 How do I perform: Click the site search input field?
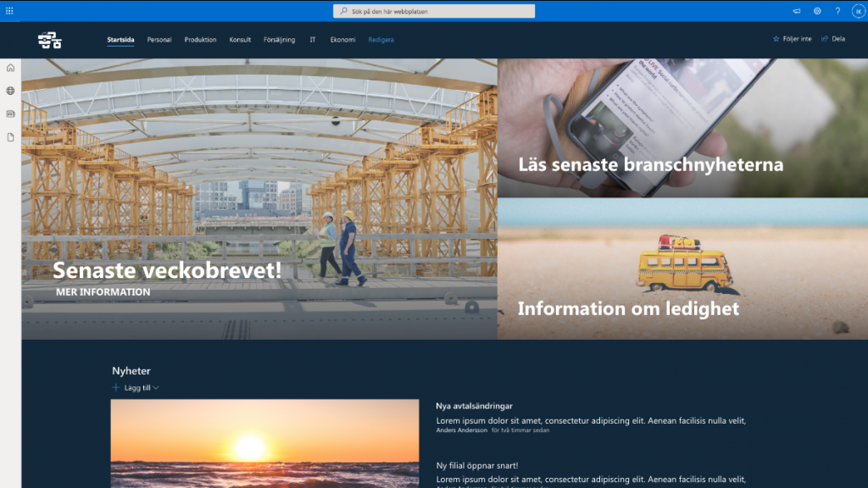(434, 11)
